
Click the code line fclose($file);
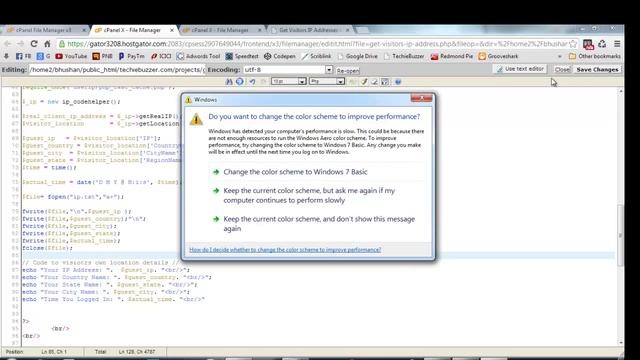click(x=47, y=248)
